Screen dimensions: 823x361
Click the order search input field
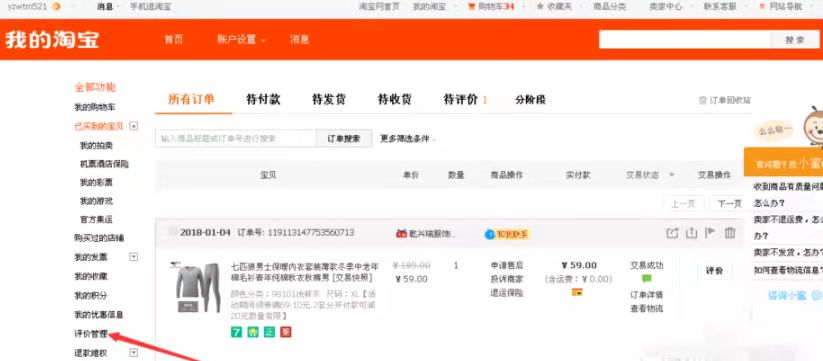236,139
